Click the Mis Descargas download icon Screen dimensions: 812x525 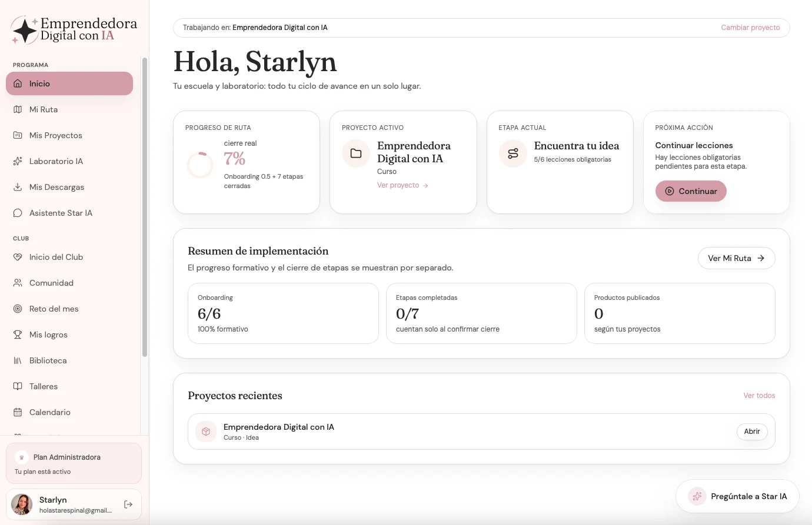[18, 187]
